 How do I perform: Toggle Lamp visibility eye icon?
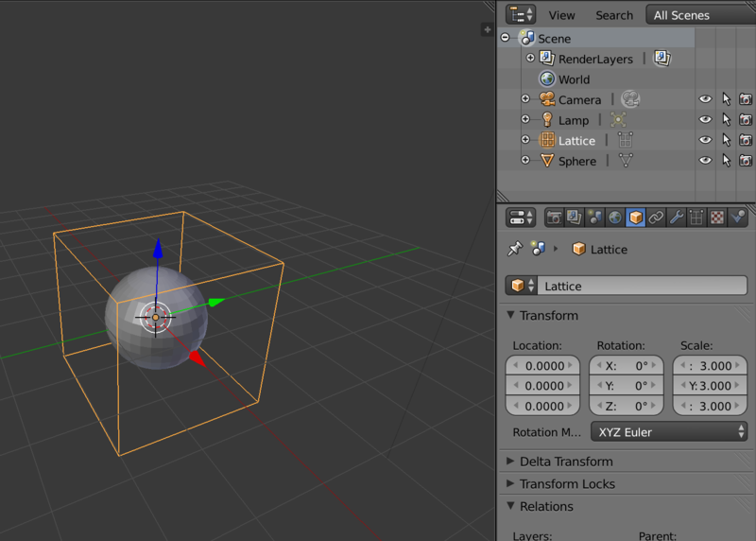[x=705, y=119]
